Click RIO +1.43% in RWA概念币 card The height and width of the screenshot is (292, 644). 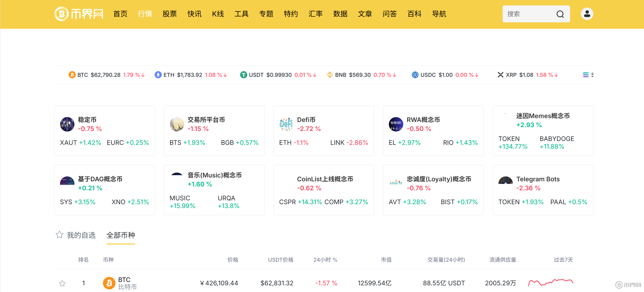[460, 143]
